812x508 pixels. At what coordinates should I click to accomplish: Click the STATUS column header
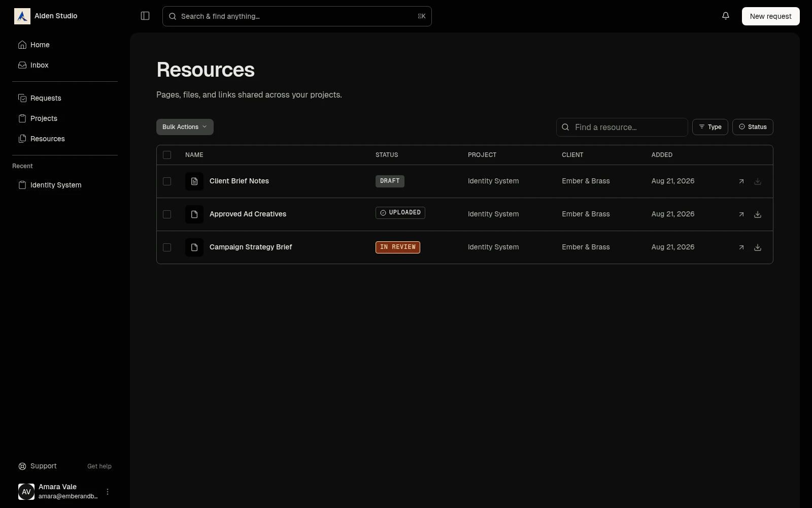pos(387,155)
